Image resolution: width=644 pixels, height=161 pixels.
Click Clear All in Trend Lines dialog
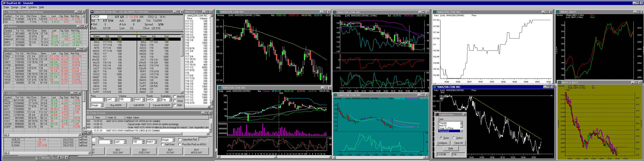458,143
